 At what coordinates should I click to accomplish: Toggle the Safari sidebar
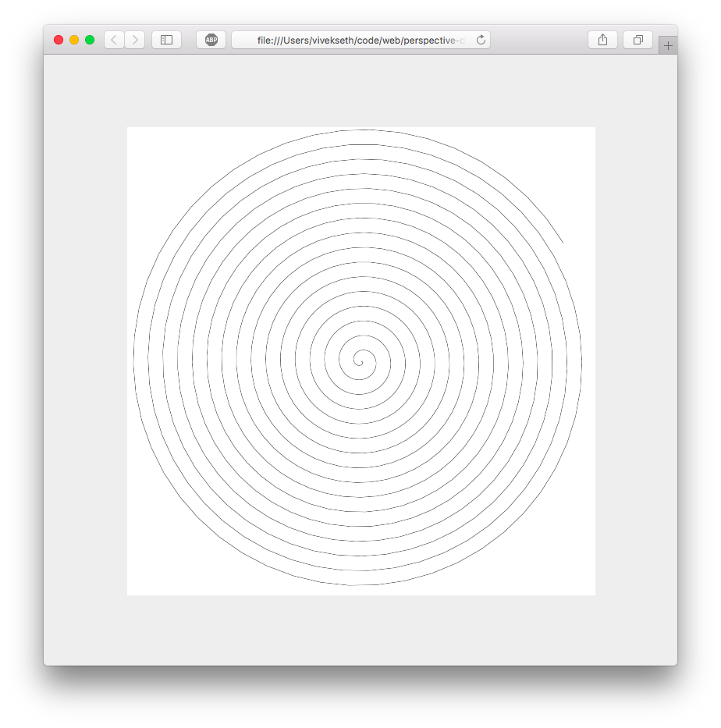(166, 40)
